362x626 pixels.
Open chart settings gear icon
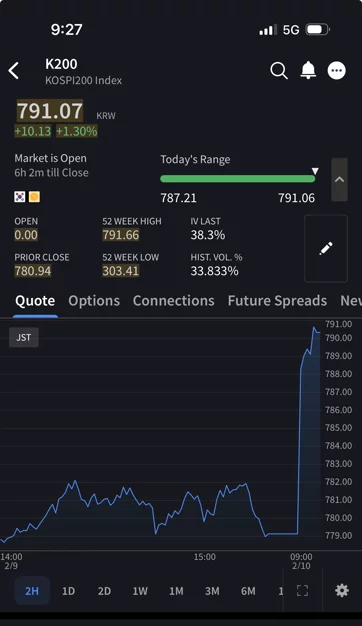tap(342, 590)
